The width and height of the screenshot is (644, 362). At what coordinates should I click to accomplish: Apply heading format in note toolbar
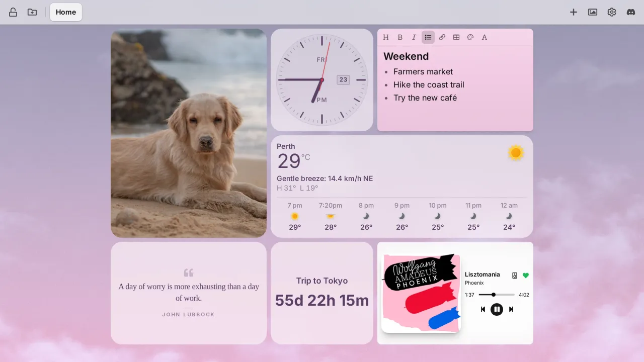386,37
